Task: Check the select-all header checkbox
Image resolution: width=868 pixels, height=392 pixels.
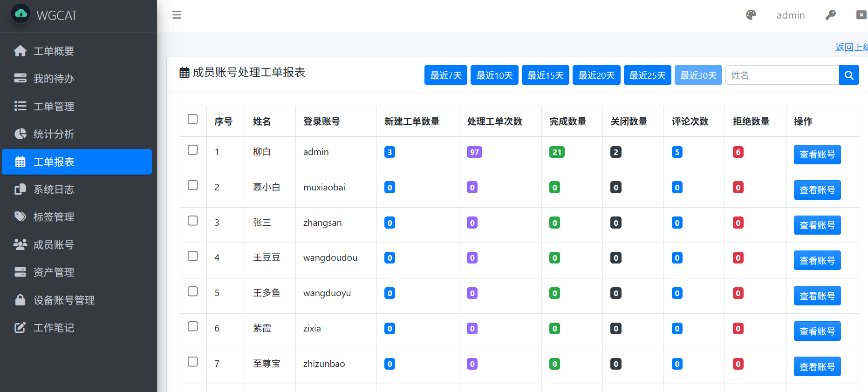Action: coord(193,119)
